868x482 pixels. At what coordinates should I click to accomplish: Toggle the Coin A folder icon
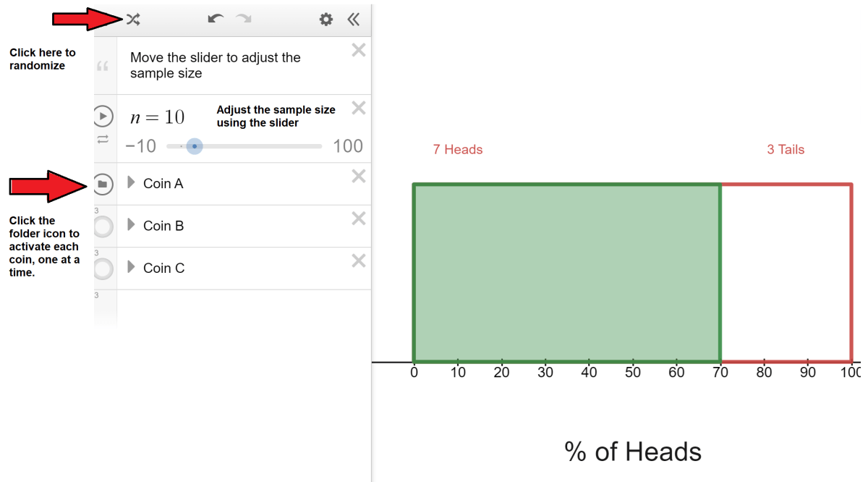(103, 184)
